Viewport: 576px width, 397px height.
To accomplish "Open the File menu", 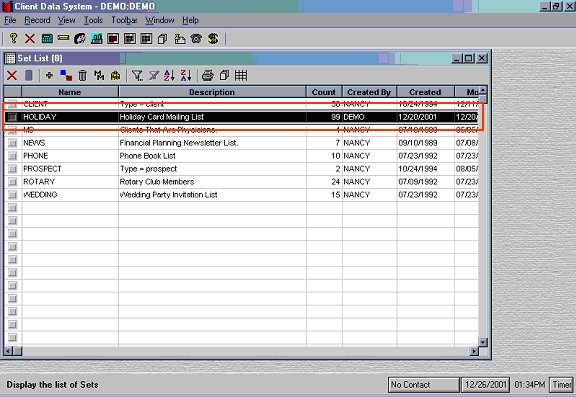I will pyautogui.click(x=10, y=20).
